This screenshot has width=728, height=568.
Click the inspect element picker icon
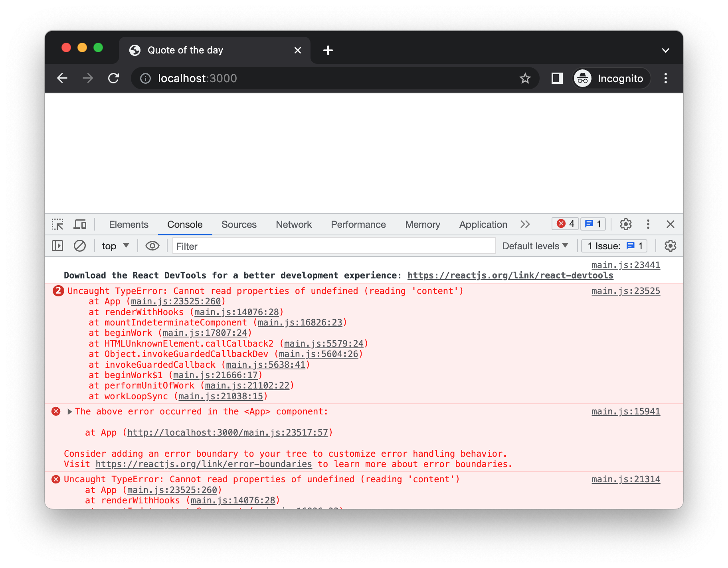[x=57, y=225]
